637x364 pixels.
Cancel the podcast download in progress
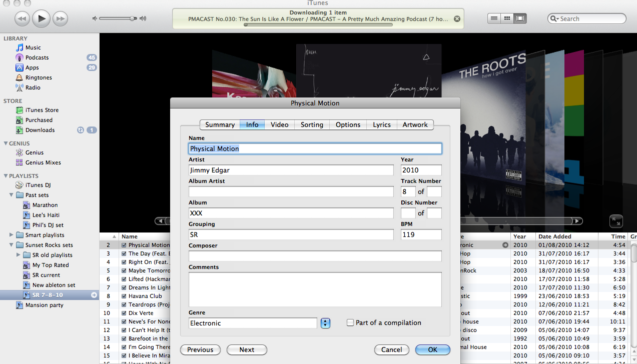(457, 19)
